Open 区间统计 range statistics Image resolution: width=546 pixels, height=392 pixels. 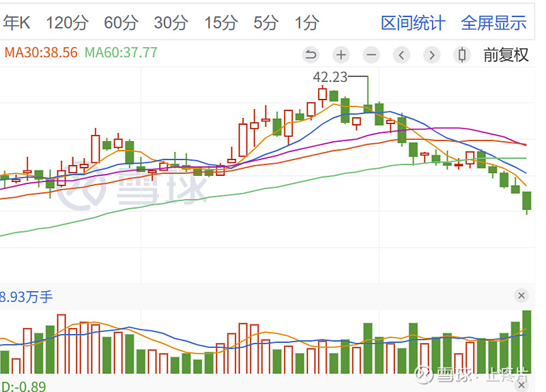(x=413, y=23)
